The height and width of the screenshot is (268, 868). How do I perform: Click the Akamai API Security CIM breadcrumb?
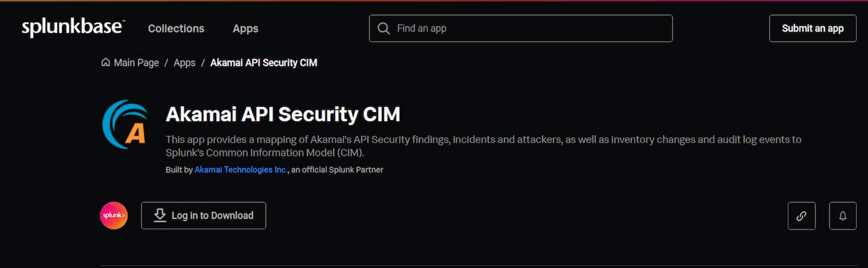[x=263, y=63]
